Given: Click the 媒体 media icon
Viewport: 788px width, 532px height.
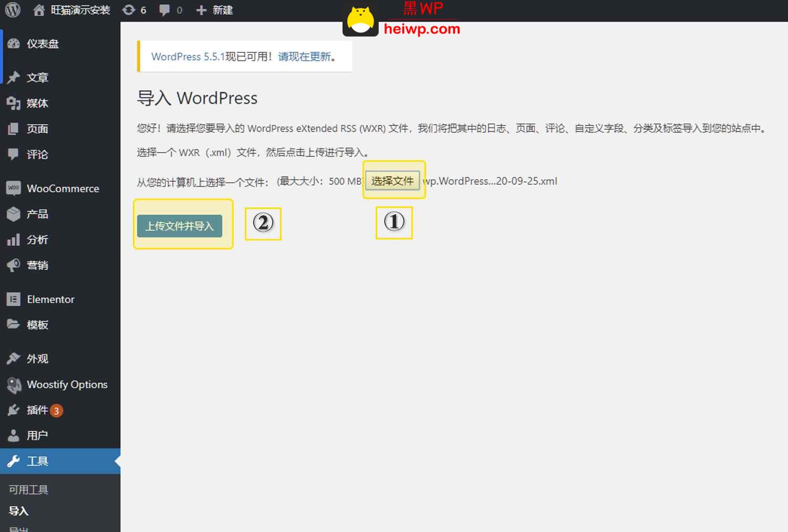Looking at the screenshot, I should point(14,103).
